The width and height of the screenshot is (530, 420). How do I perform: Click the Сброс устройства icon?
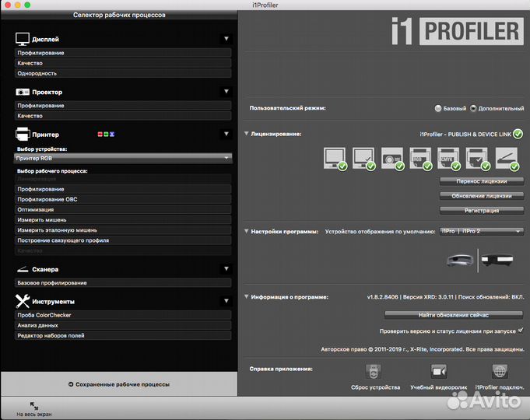point(373,372)
